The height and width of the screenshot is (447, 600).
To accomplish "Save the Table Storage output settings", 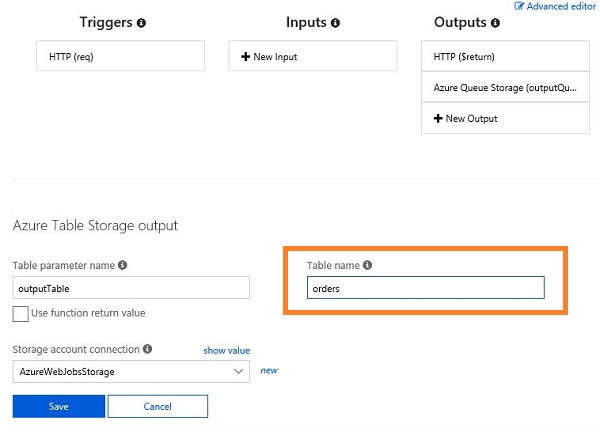I will (x=58, y=406).
